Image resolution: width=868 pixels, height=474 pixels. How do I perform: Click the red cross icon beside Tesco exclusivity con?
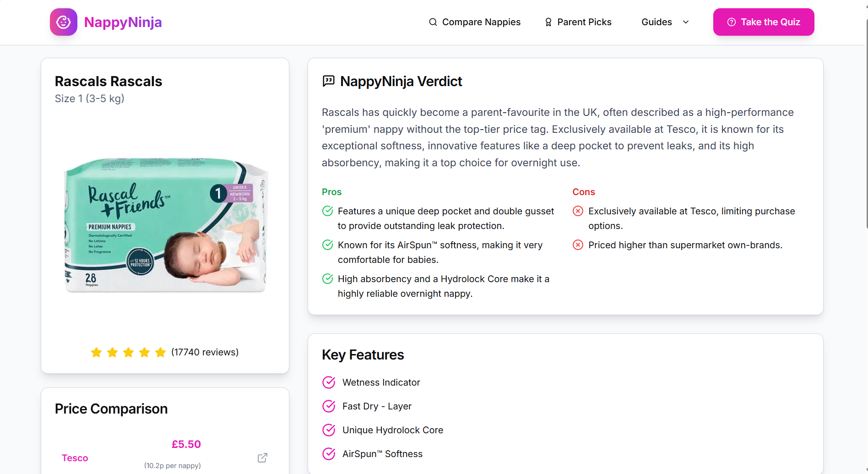pyautogui.click(x=578, y=211)
